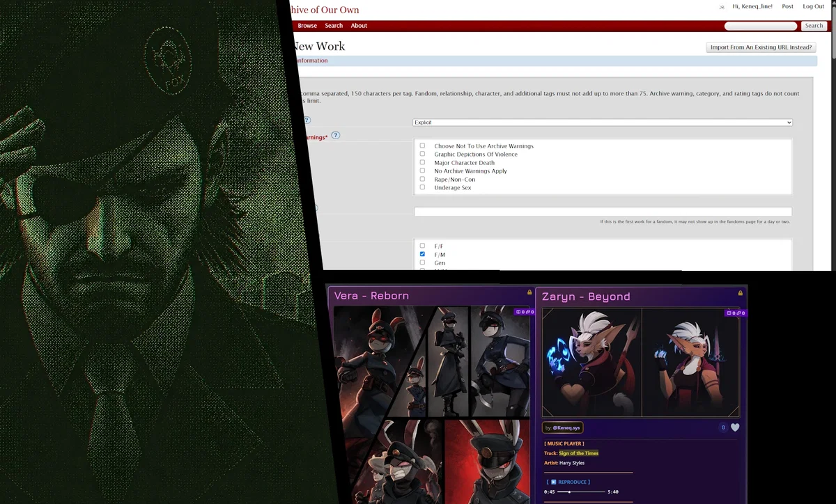Click the Zaryn - Beyond card title
This screenshot has height=504, width=836.
pyautogui.click(x=586, y=297)
